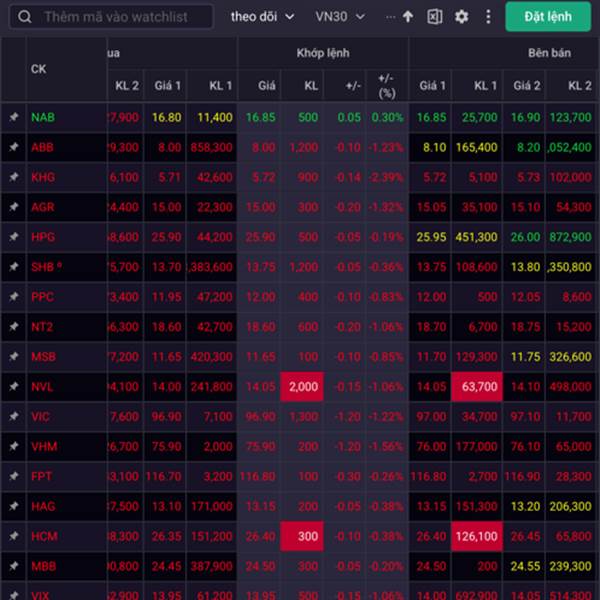This screenshot has height=600, width=600.
Task: Click ABB sell volume 165,400
Action: (x=476, y=147)
